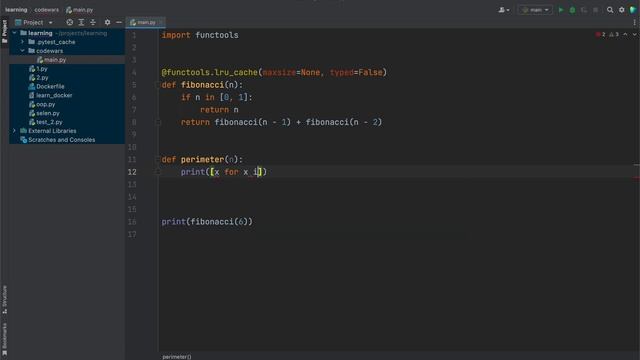
Task: Open the main run configuration dropdown
Action: coord(535,10)
